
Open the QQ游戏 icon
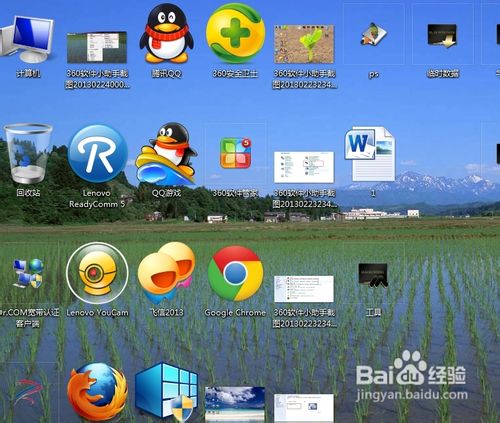[x=166, y=154]
